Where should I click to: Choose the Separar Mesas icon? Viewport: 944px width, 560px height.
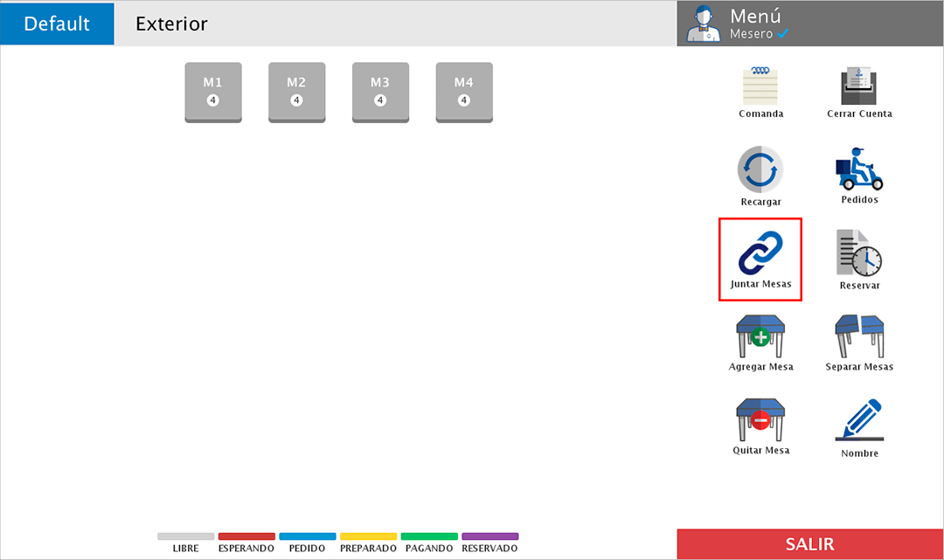(x=859, y=336)
